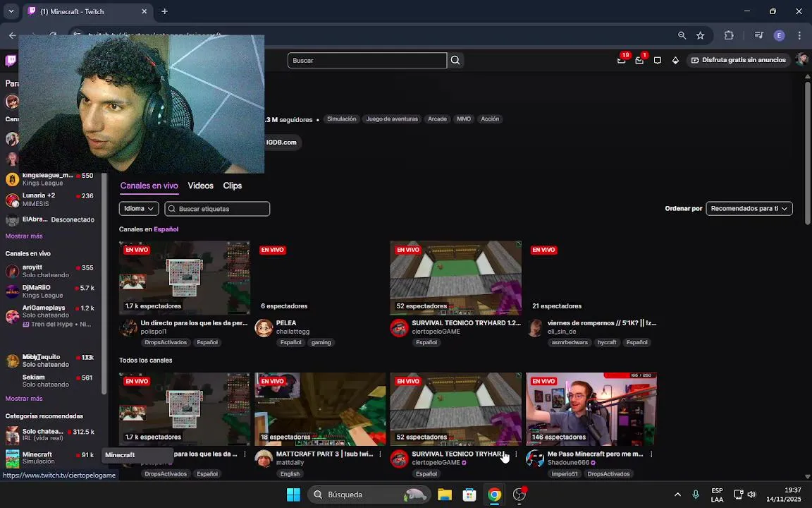Expand live channels Mostrar más below Sekiam
Viewport: 812px width, 508px height.
[24, 399]
